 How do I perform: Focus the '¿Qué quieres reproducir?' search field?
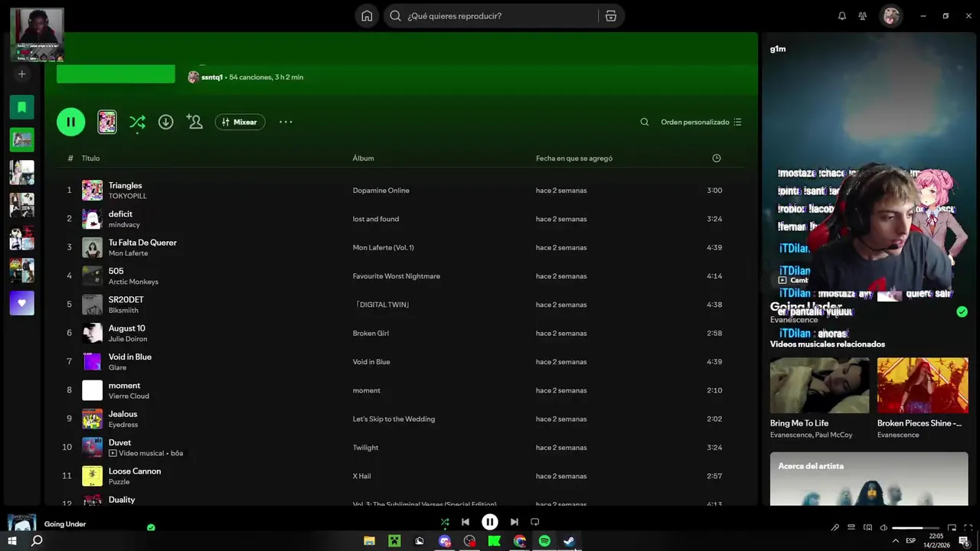491,16
